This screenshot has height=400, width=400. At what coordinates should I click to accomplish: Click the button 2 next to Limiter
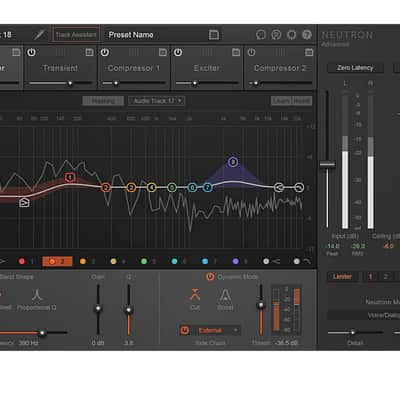(385, 277)
